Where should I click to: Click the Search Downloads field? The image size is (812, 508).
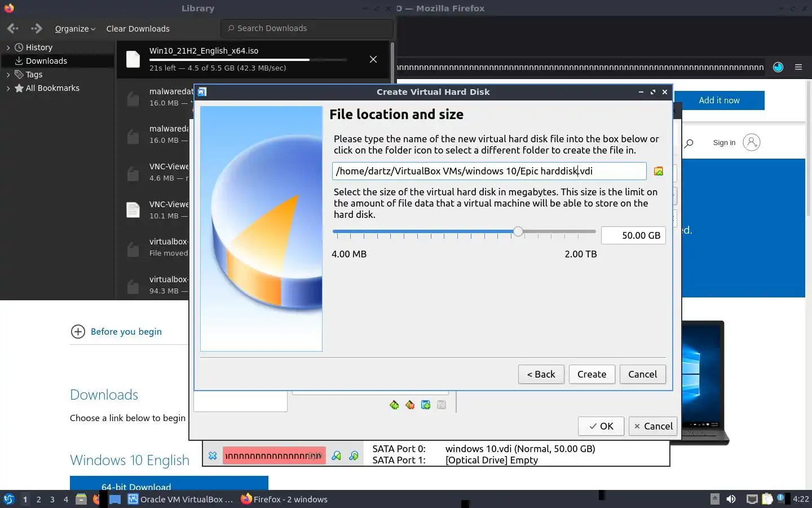tap(307, 28)
